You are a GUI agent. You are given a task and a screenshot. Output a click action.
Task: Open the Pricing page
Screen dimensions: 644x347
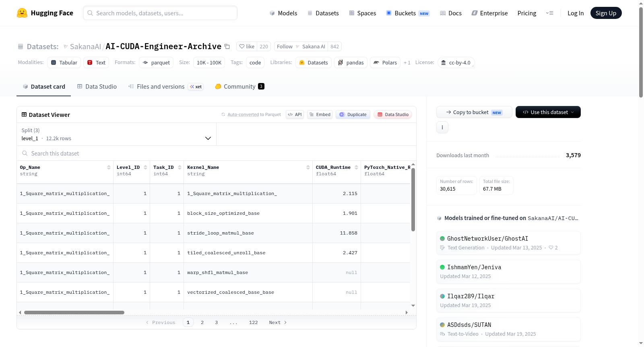(527, 13)
